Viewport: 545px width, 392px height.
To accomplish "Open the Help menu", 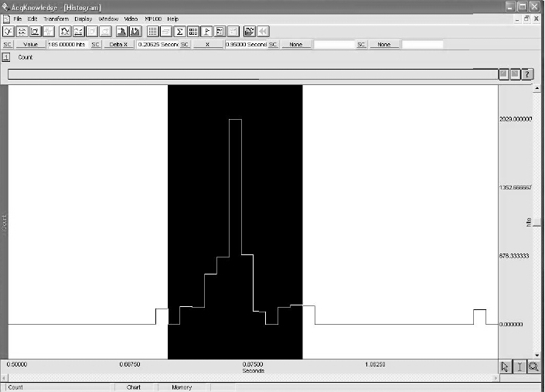I will [172, 19].
